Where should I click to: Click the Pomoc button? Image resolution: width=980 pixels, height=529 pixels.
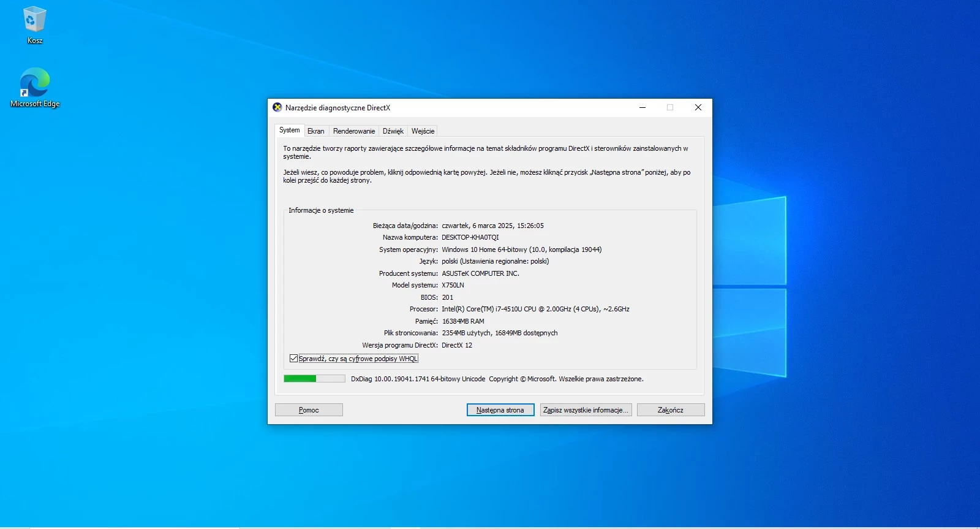(x=309, y=410)
